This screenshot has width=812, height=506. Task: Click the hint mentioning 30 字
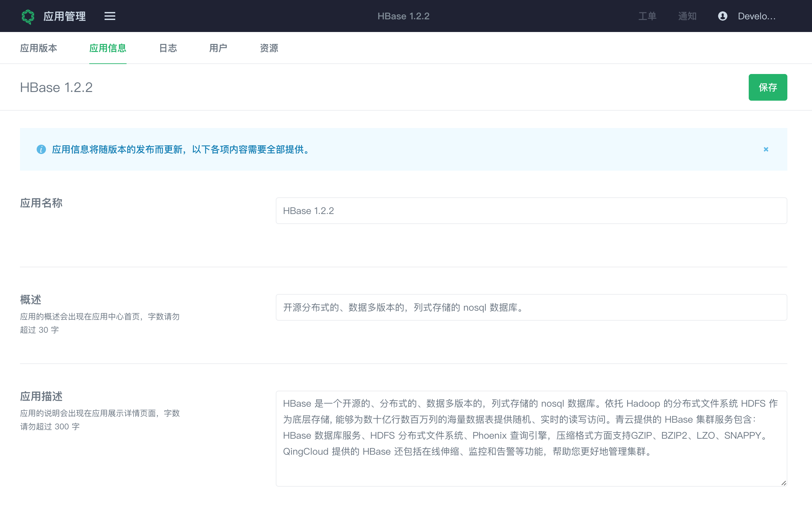pos(100,323)
